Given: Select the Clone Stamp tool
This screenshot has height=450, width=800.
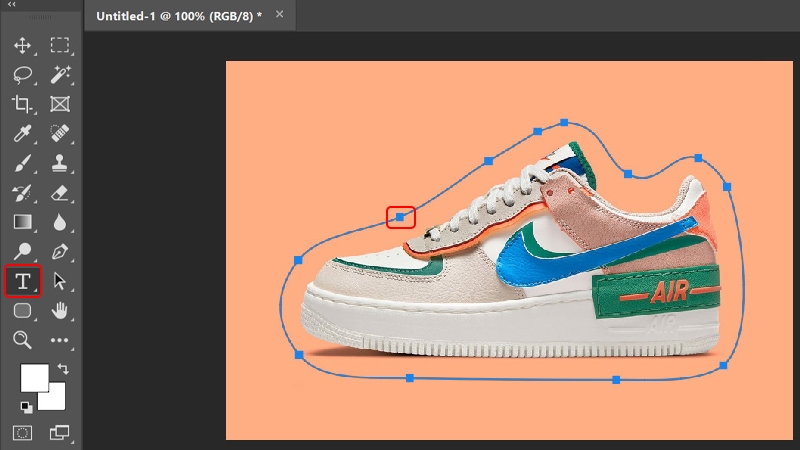Looking at the screenshot, I should click(x=60, y=163).
